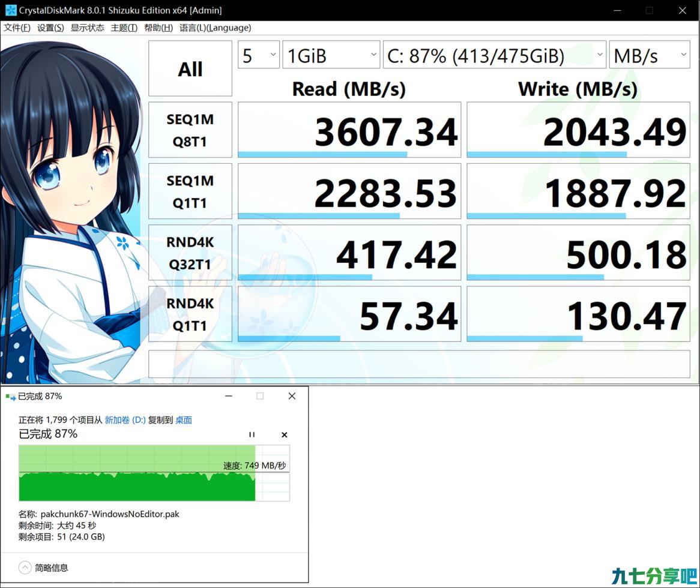Run the SEQ1M Q8T1 test
The image size is (700, 588).
click(x=190, y=130)
